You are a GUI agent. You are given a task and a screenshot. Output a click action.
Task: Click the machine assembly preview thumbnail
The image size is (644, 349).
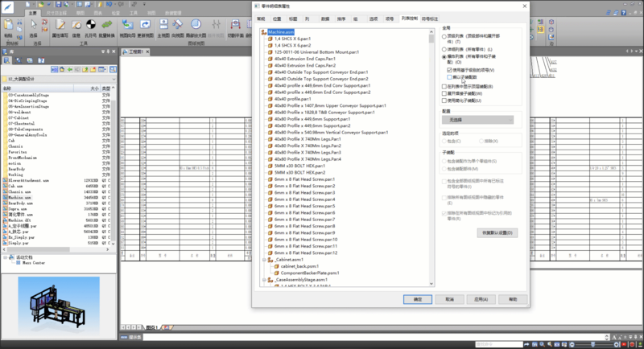[58, 306]
